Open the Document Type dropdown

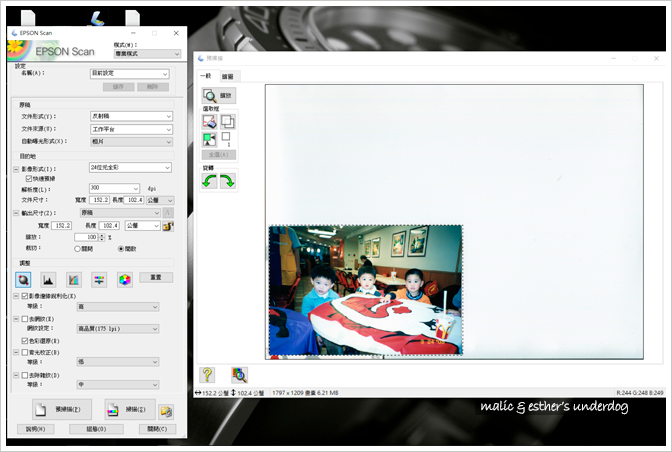click(131, 116)
